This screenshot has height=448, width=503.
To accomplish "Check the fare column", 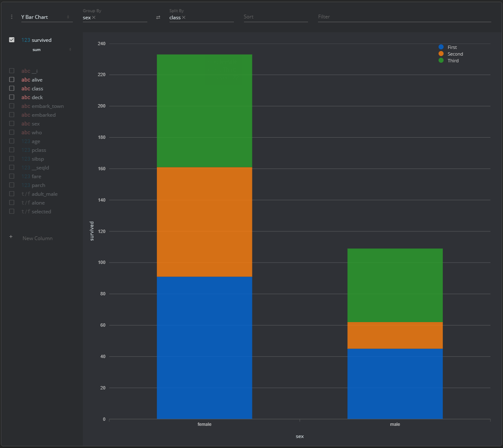I will (x=12, y=176).
